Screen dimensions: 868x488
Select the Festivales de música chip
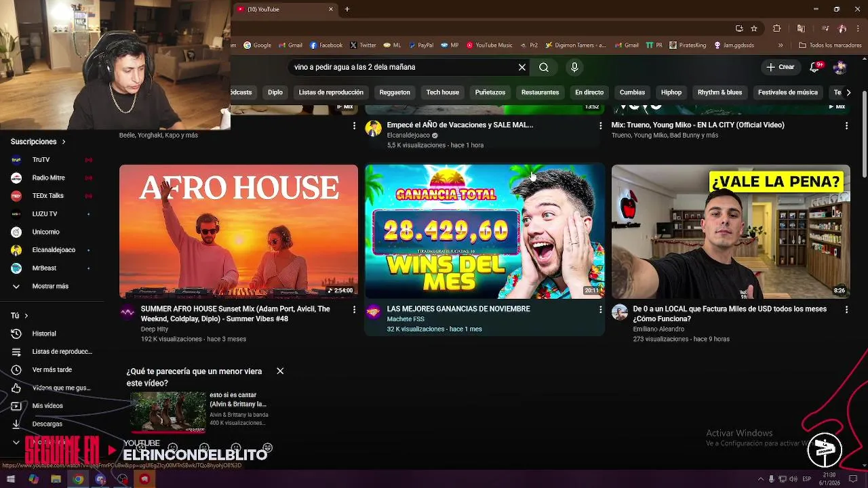coord(788,92)
